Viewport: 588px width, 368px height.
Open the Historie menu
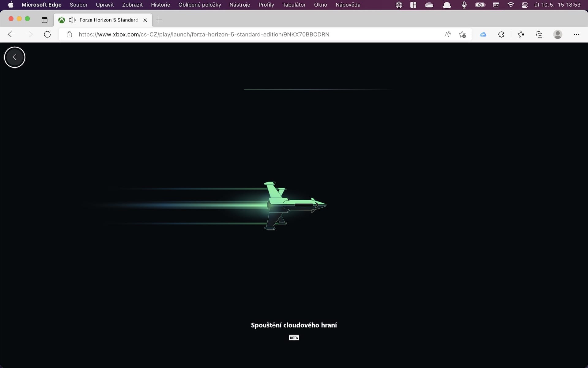tap(160, 5)
